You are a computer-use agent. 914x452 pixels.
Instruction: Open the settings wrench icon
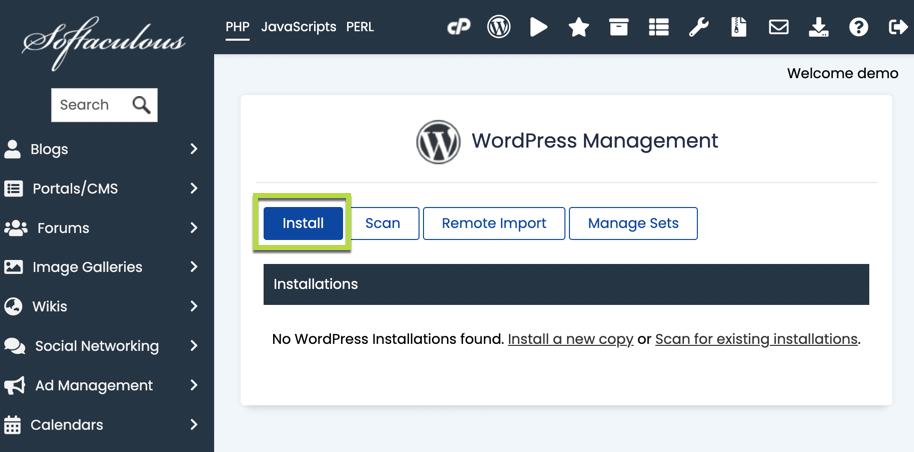click(698, 27)
